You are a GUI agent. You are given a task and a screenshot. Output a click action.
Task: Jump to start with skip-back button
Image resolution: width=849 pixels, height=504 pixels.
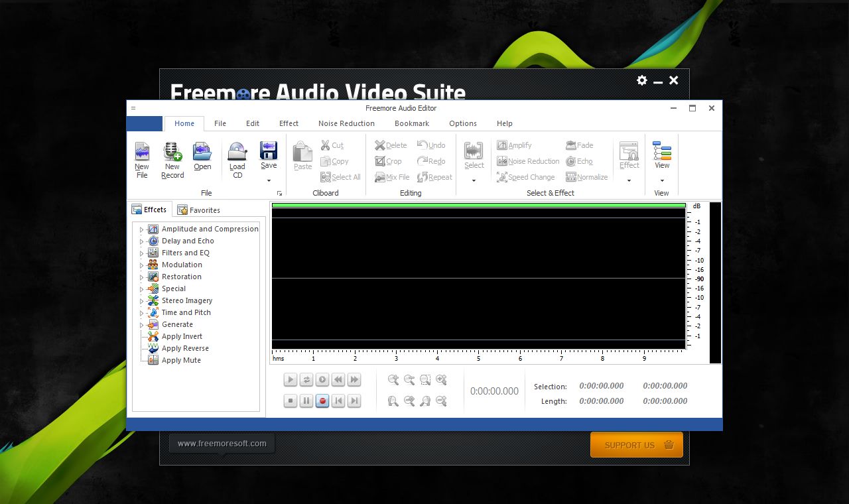(338, 401)
